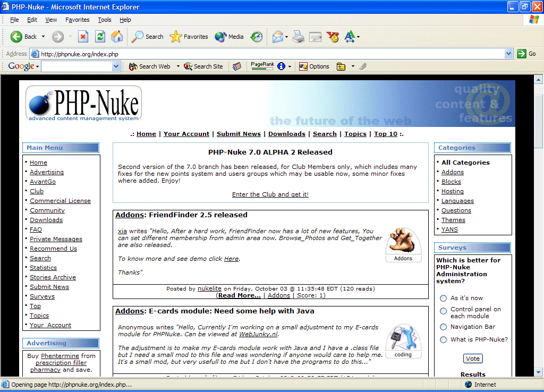This screenshot has height=392, width=544.
Task: Click the Addons topic hand image
Action: click(x=403, y=245)
